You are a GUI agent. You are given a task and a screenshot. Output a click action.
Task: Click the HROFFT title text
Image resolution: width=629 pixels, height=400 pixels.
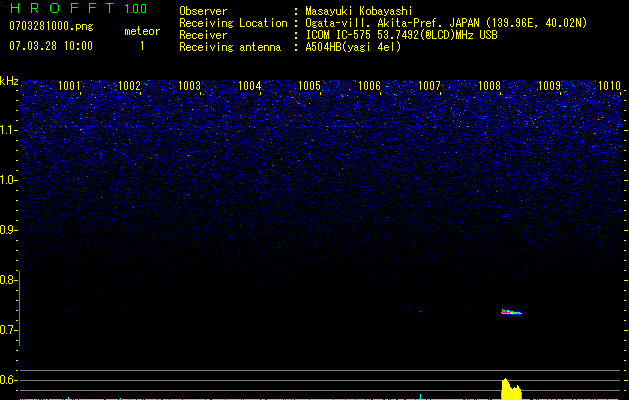(x=60, y=10)
